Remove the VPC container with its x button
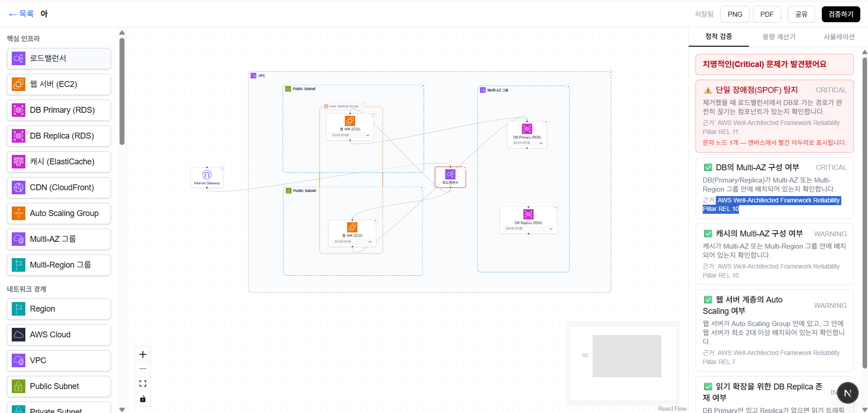This screenshot has height=413, width=868. point(610,72)
